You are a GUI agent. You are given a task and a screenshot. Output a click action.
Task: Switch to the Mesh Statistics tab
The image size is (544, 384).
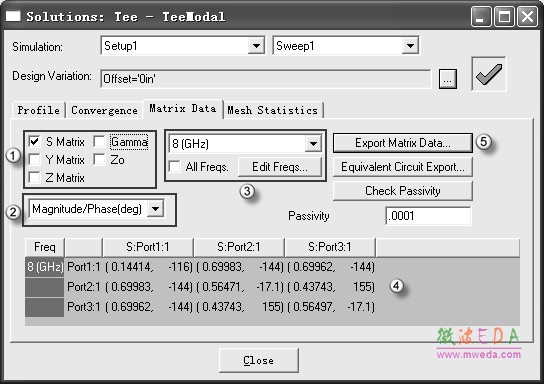[273, 110]
